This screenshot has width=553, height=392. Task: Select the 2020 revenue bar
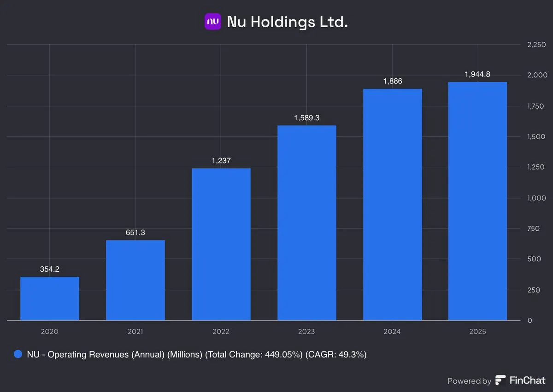pos(50,298)
